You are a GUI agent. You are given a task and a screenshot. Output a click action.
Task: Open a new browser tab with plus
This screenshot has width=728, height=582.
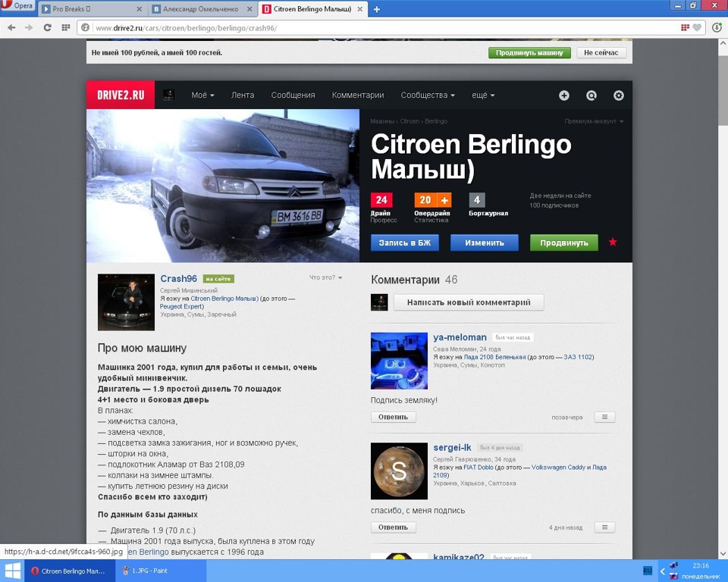pyautogui.click(x=377, y=9)
